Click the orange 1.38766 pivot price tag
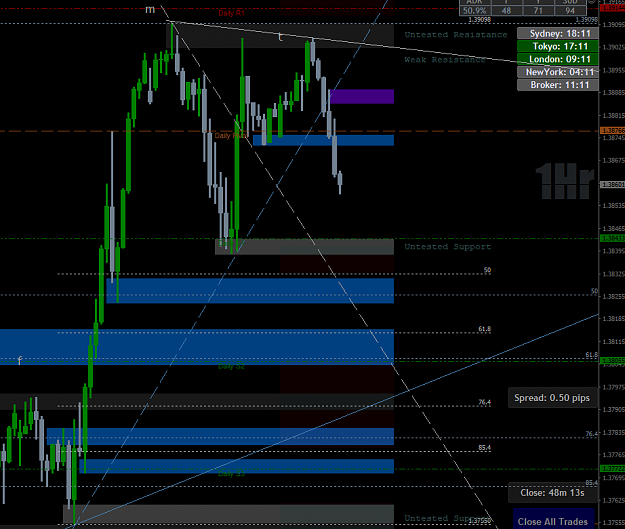Screen dimensions: 625x529 (x=613, y=130)
